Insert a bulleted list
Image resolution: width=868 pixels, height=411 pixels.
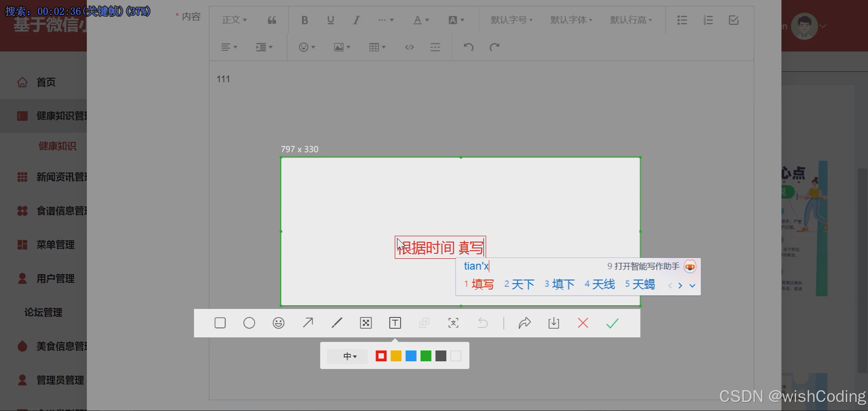click(x=682, y=20)
